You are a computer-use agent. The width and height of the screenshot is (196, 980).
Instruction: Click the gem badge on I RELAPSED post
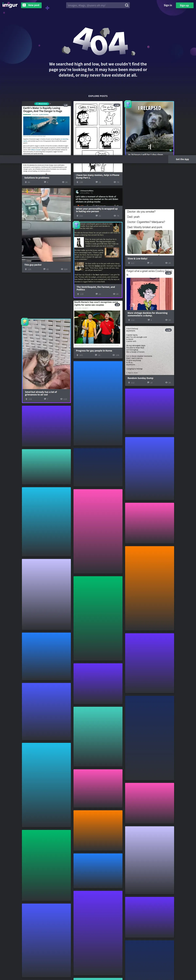[128, 104]
